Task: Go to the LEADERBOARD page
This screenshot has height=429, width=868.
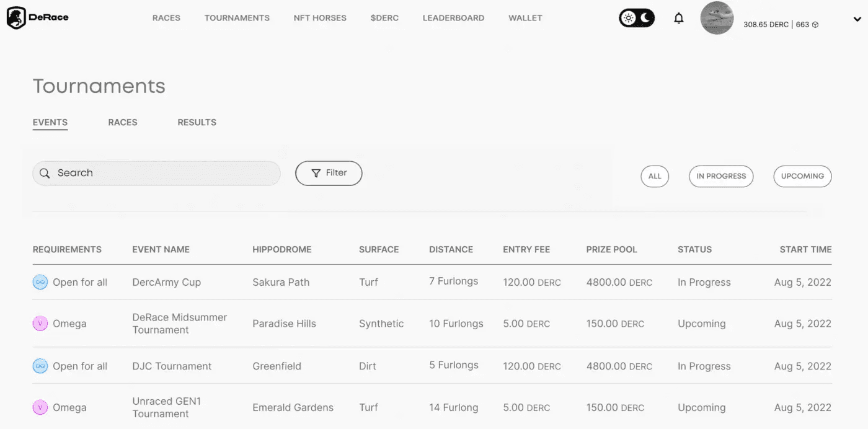Action: click(453, 18)
